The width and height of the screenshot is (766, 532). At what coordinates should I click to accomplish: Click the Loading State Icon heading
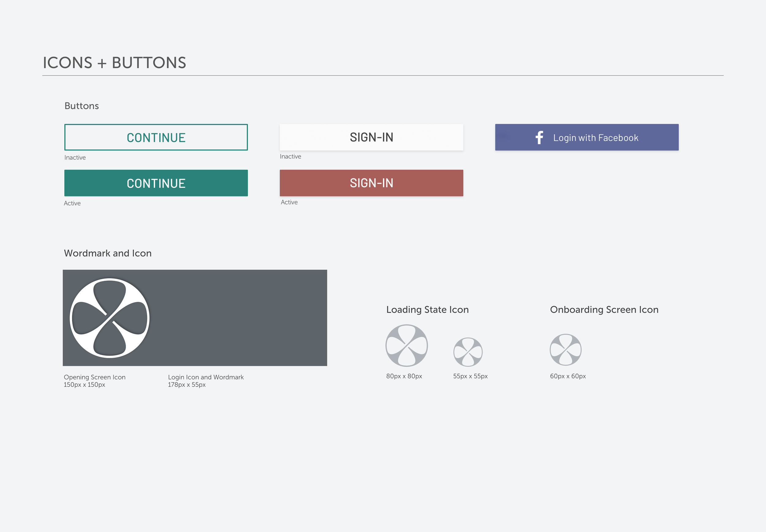tap(427, 310)
